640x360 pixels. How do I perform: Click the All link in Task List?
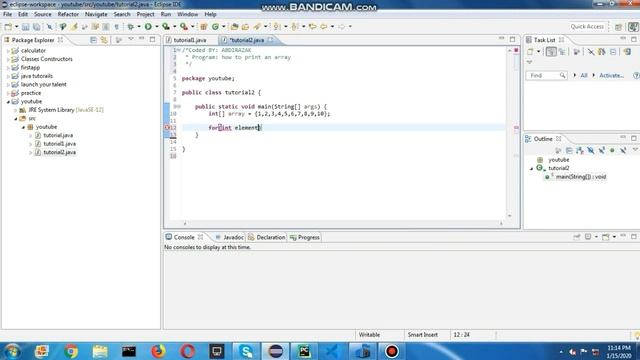point(584,76)
